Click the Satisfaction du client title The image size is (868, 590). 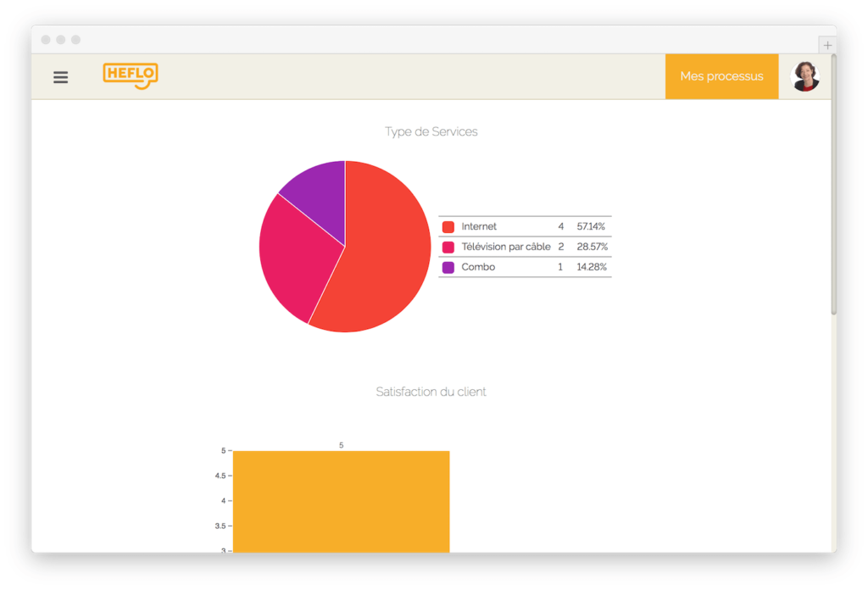[x=431, y=392]
